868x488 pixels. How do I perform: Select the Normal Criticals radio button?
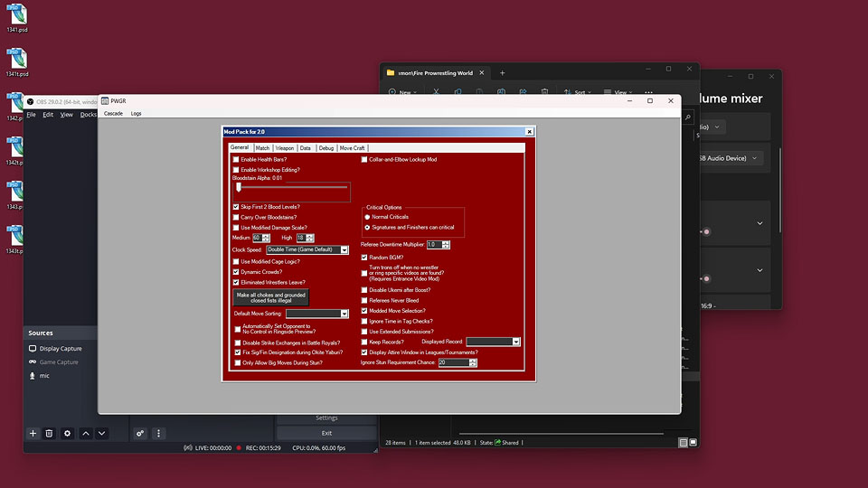coord(367,217)
